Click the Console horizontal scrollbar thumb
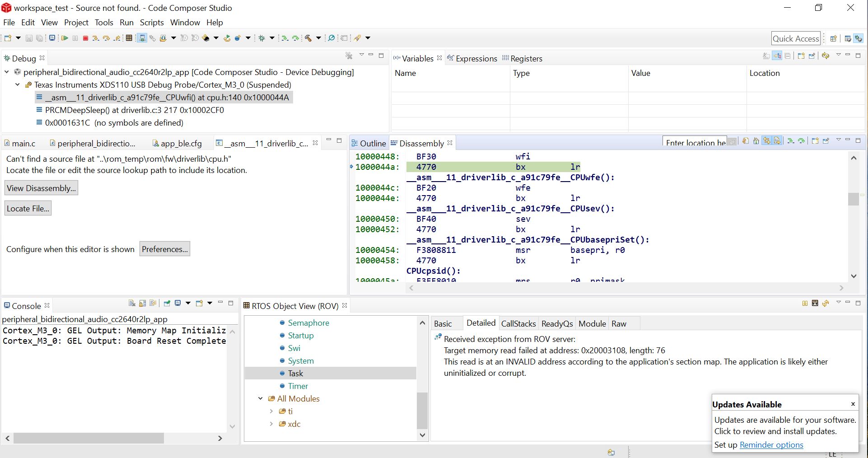868x458 pixels. click(x=89, y=438)
